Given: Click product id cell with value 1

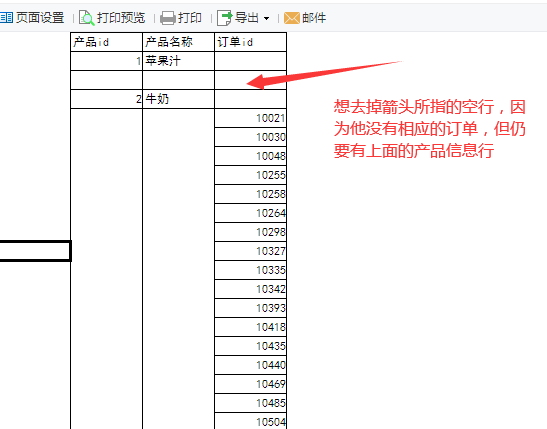Looking at the screenshot, I should pyautogui.click(x=106, y=61).
